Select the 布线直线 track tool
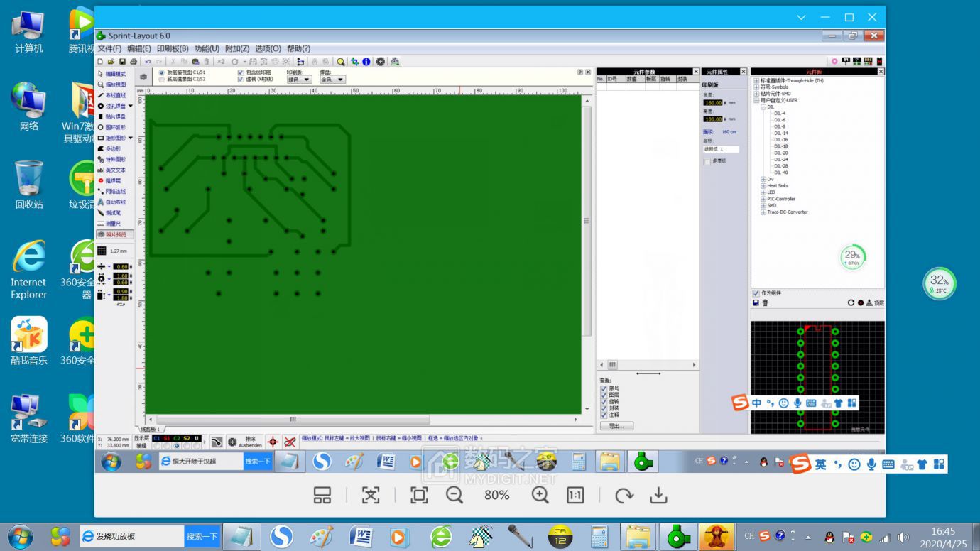Screen dimensions: 980x551 [x=115, y=95]
